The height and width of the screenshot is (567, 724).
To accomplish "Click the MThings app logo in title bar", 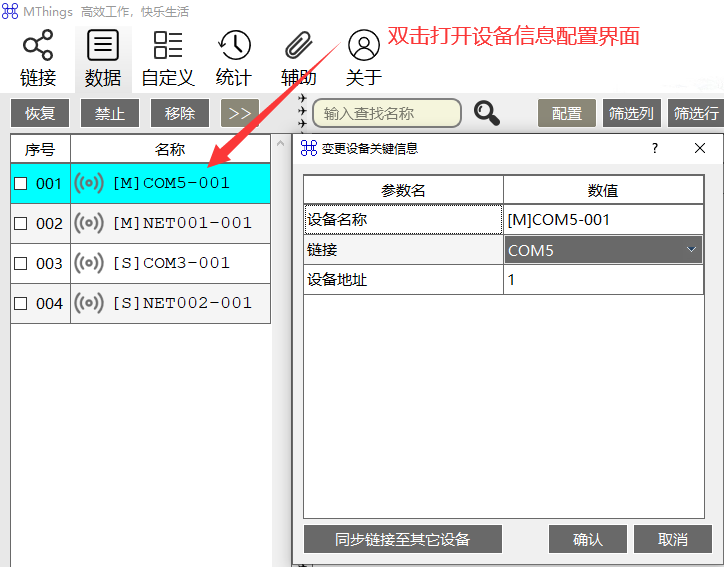I will [10, 11].
